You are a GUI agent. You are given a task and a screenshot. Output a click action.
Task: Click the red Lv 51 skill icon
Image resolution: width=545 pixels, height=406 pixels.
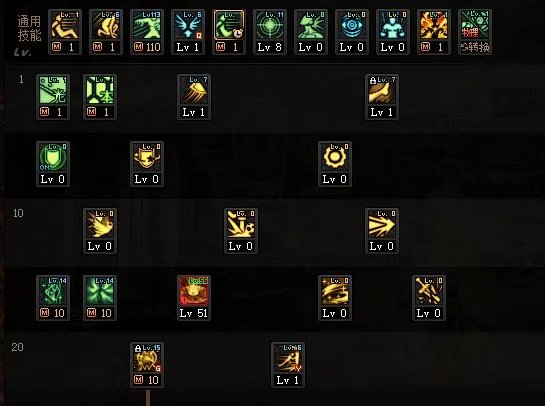[194, 291]
